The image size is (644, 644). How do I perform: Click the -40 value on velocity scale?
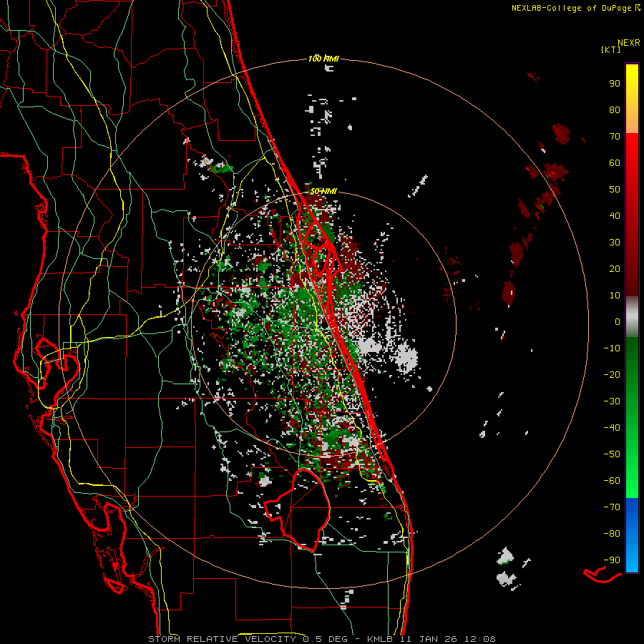coord(612,428)
